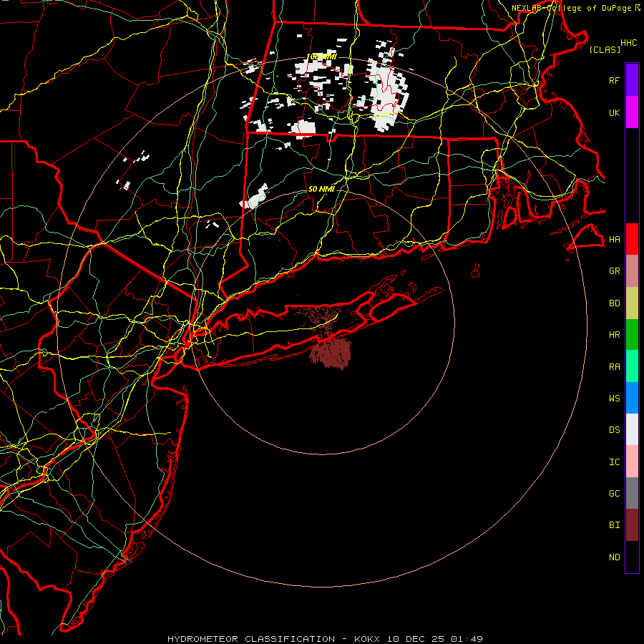Click the 'HYDROMETEOR CLASSIFICATION' title text

pyautogui.click(x=251, y=639)
